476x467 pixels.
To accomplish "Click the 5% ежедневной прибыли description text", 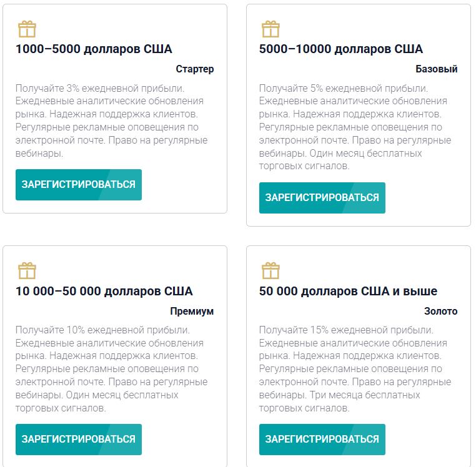I will click(355, 127).
